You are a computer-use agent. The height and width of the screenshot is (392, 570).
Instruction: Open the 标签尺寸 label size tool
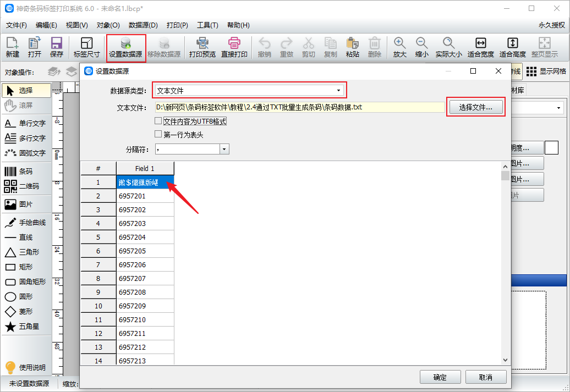point(86,47)
